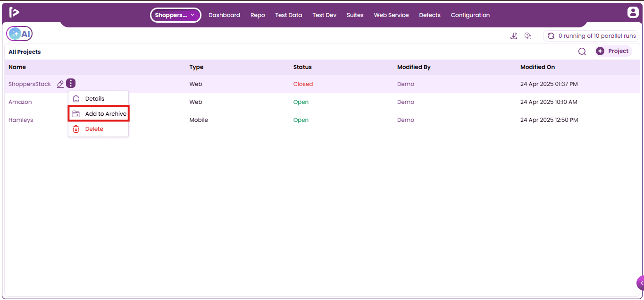The width and height of the screenshot is (644, 300).
Task: Navigate to the Suites tab
Action: point(355,15)
